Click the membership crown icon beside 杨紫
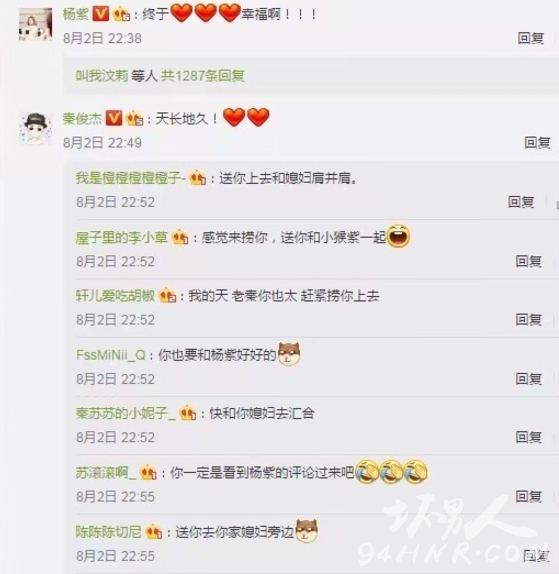Screen dimensions: 559x574 [x=122, y=15]
